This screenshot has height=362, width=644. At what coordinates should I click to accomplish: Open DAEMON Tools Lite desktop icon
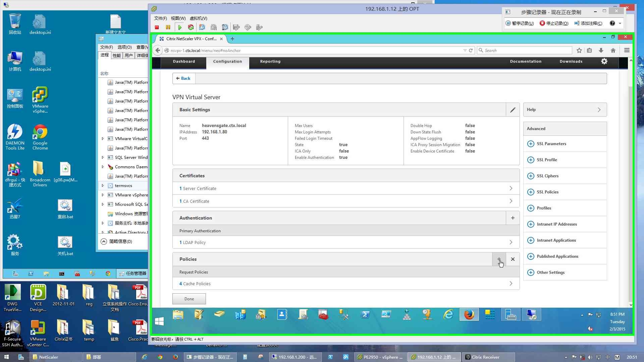pos(15,137)
